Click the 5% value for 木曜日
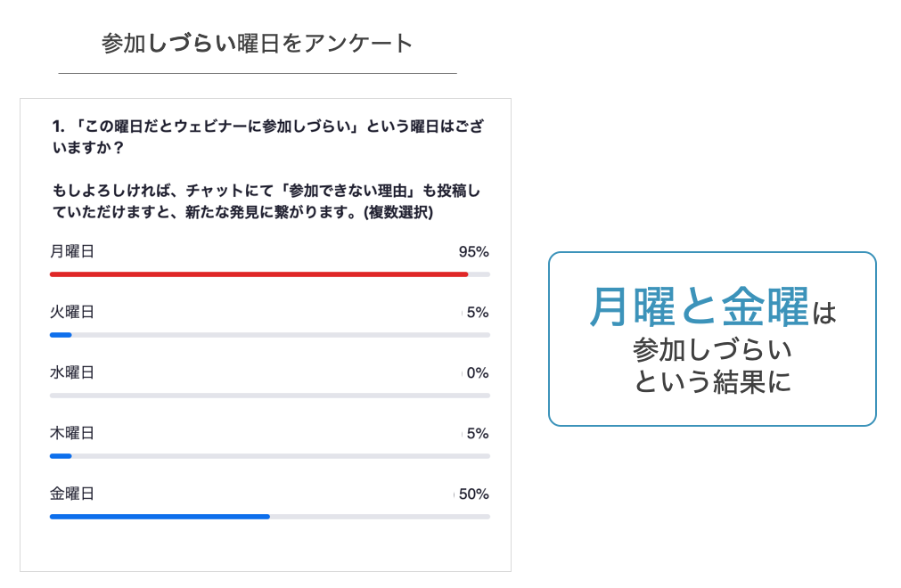Viewport: 901px width, 588px height. [x=478, y=434]
